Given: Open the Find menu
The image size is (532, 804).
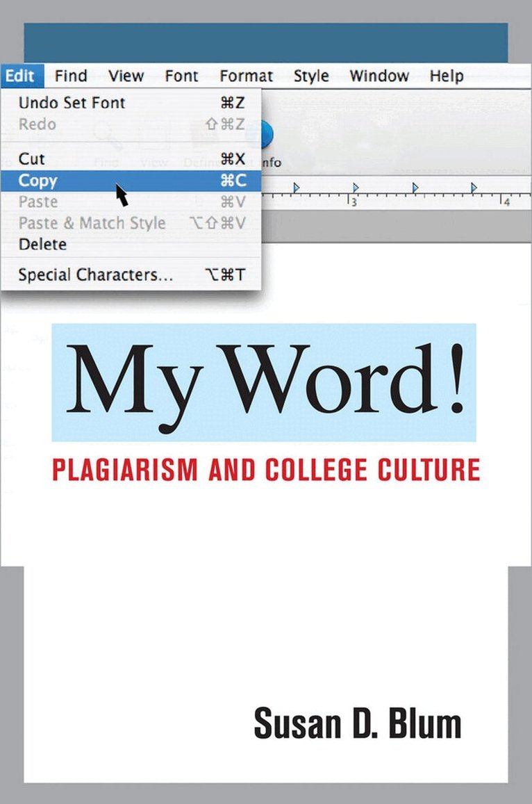Looking at the screenshot, I should pyautogui.click(x=71, y=76).
